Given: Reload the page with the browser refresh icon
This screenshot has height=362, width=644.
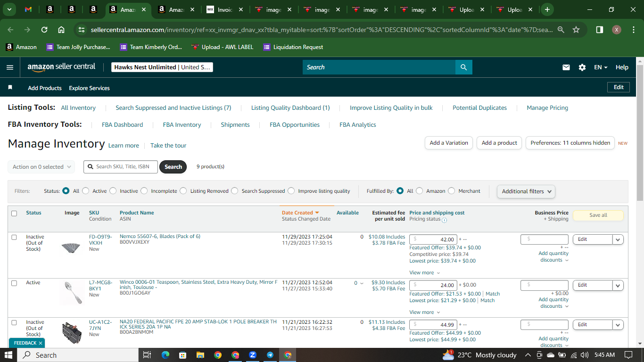Looking at the screenshot, I should pyautogui.click(x=44, y=30).
